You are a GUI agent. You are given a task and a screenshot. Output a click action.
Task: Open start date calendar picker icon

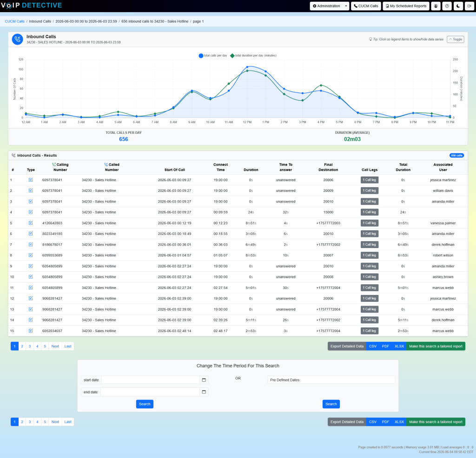[x=204, y=380]
